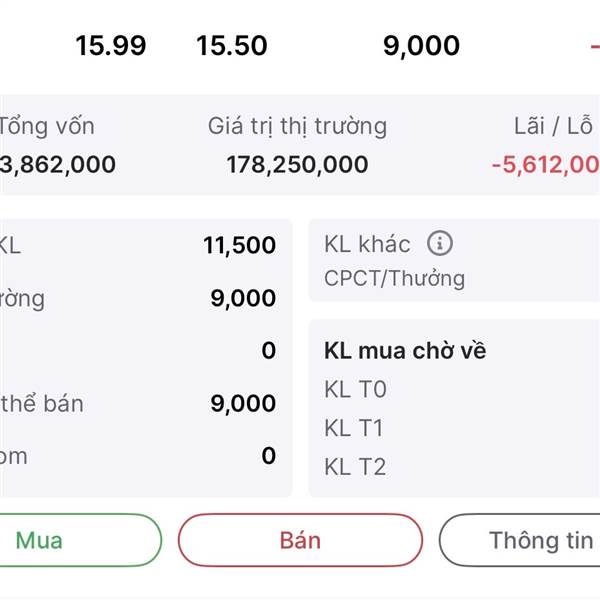The height and width of the screenshot is (600, 600).
Task: Tap the KL khác label
Action: click(367, 244)
